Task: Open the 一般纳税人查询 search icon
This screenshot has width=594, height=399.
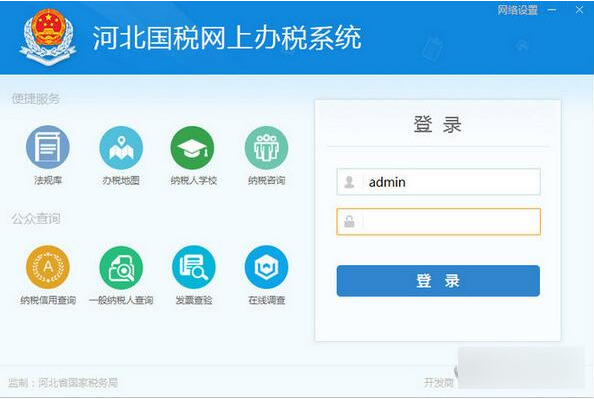Action: tap(121, 268)
